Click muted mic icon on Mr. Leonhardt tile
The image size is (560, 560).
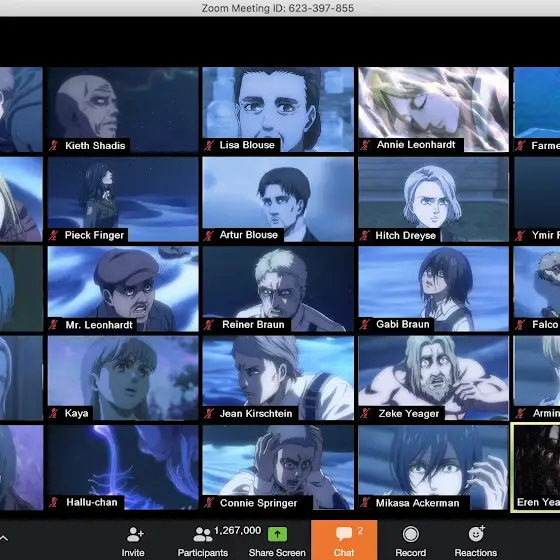(54, 325)
